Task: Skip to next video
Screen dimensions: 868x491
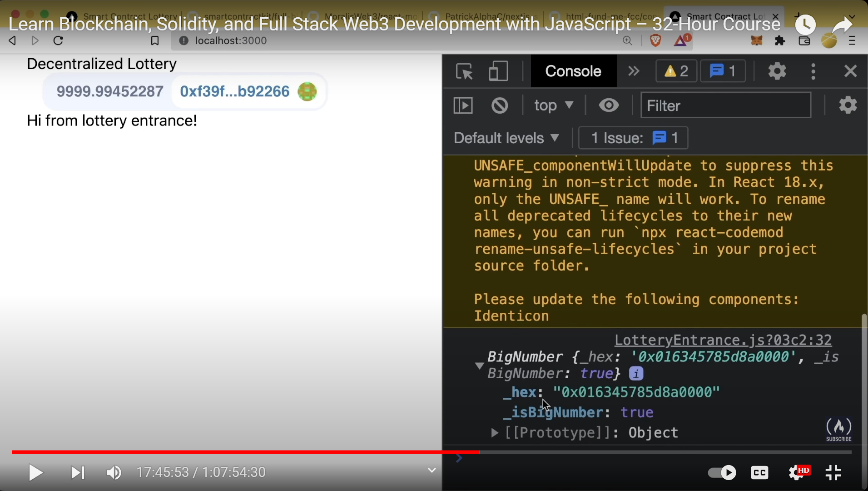Action: (x=78, y=472)
